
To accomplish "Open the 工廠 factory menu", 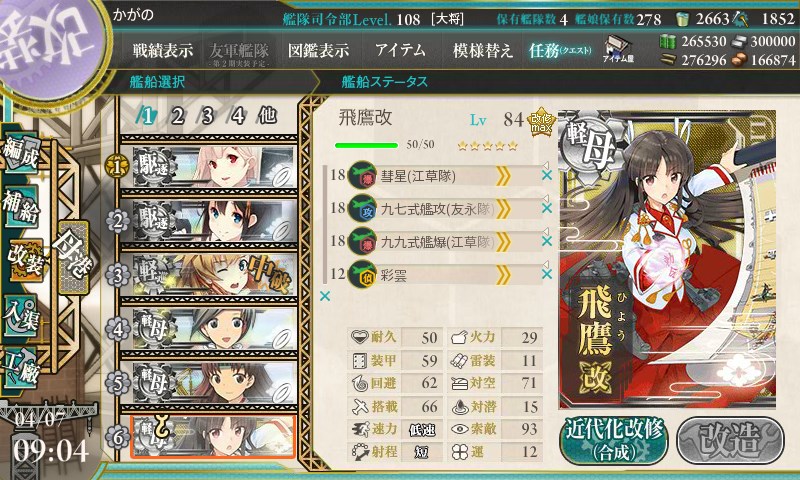I will tap(21, 367).
